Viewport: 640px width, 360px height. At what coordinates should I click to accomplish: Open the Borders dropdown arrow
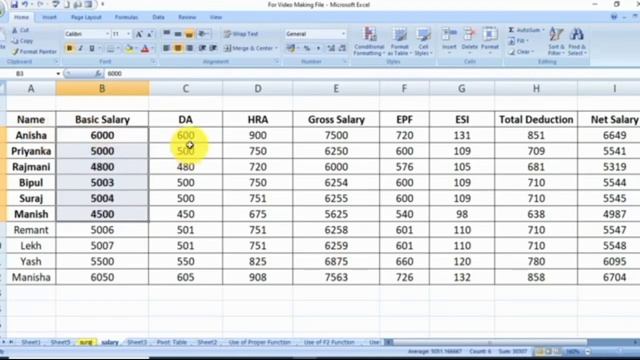118,49
